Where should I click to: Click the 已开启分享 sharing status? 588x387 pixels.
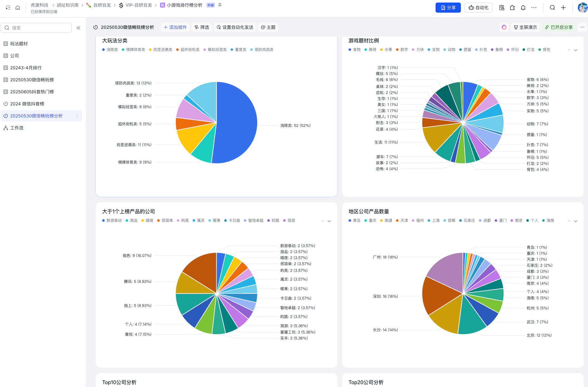click(559, 27)
